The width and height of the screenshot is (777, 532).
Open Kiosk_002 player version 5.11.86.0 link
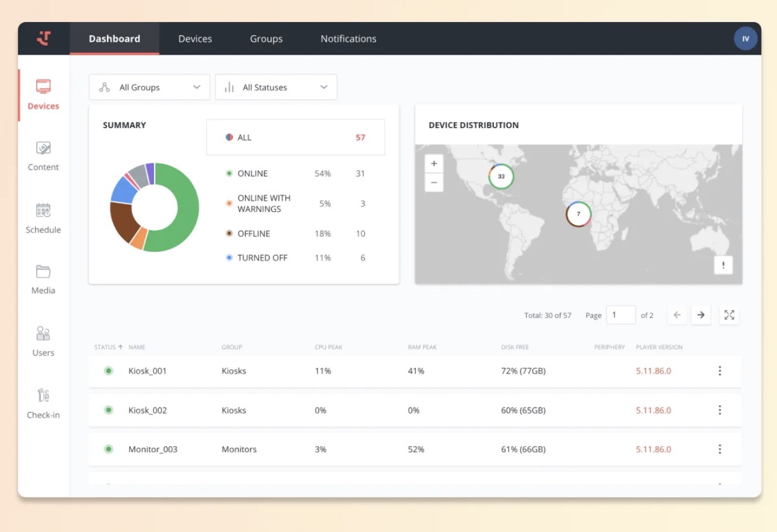[653, 410]
